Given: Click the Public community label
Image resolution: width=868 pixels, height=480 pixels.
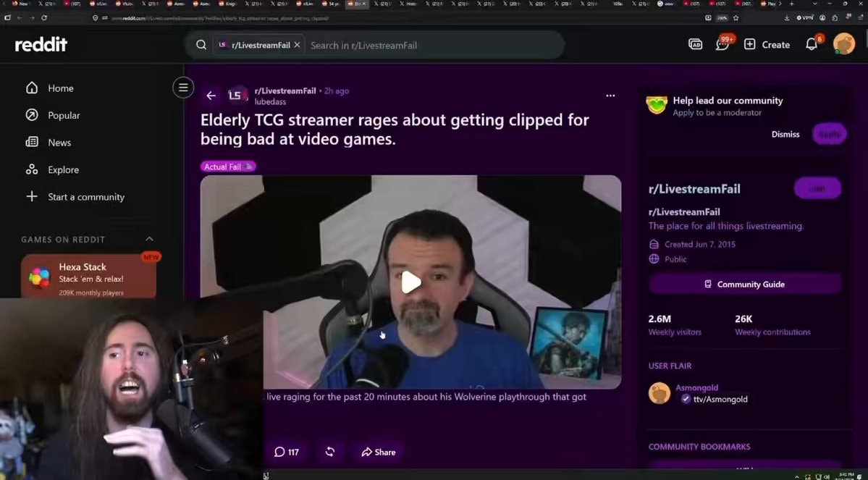Looking at the screenshot, I should point(675,259).
